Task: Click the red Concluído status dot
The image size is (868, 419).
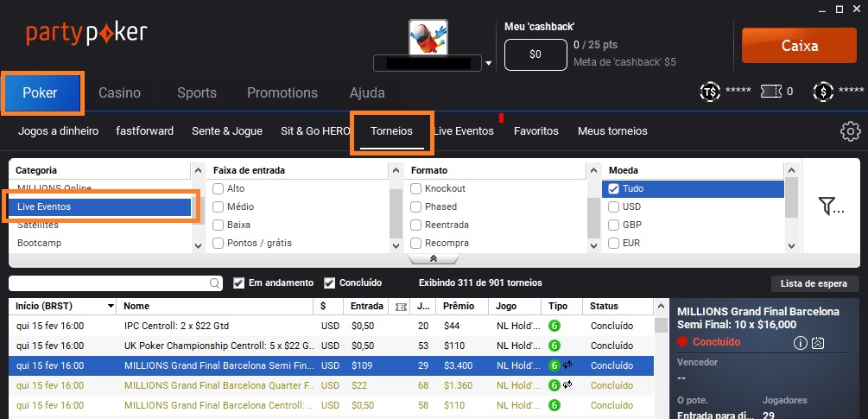Action: (x=682, y=341)
